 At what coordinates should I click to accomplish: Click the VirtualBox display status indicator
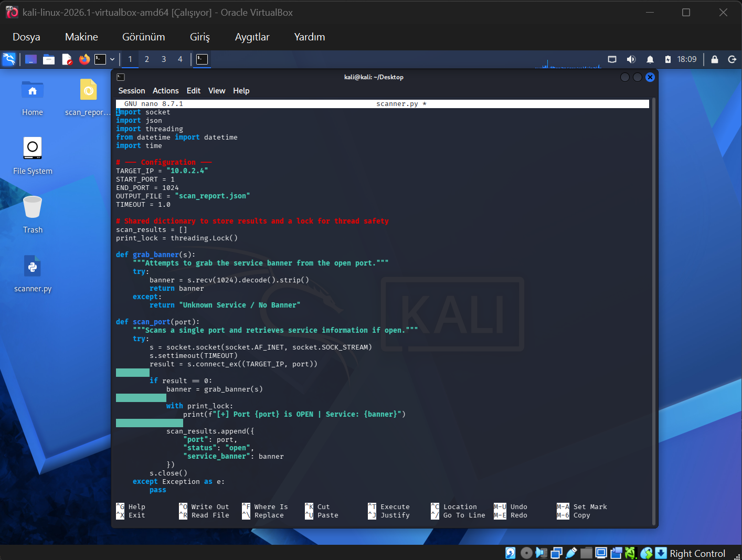click(601, 553)
